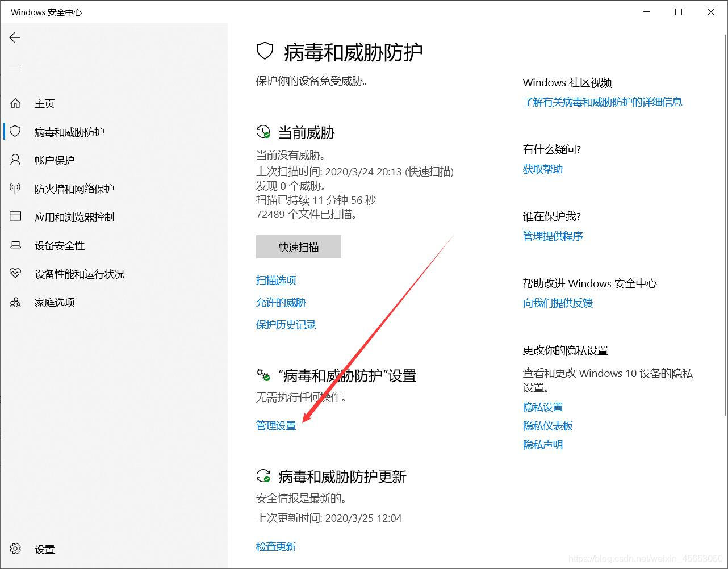The image size is (728, 569).
Task: Click text 保护你的设备免受威胁。
Action: tap(312, 81)
